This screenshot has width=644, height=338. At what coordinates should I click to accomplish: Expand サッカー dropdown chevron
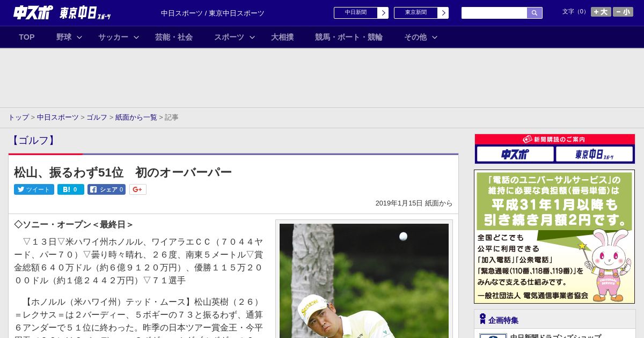(x=136, y=37)
